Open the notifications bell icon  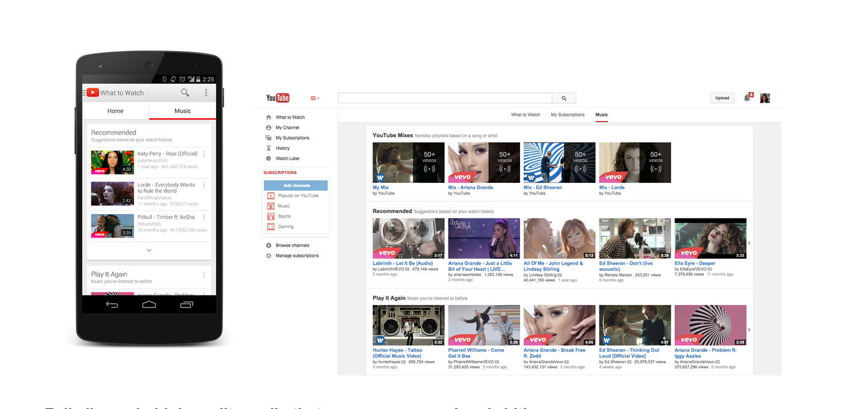(x=748, y=97)
